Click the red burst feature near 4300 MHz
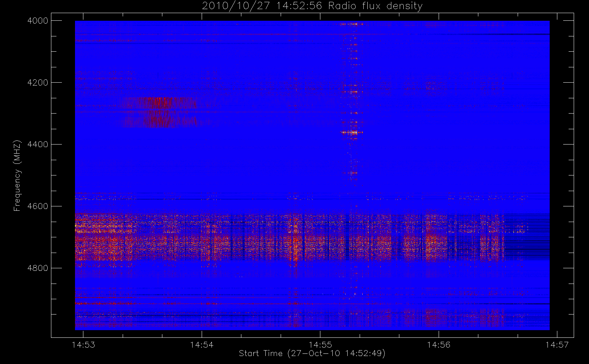This screenshot has height=364, width=589. pos(160,112)
